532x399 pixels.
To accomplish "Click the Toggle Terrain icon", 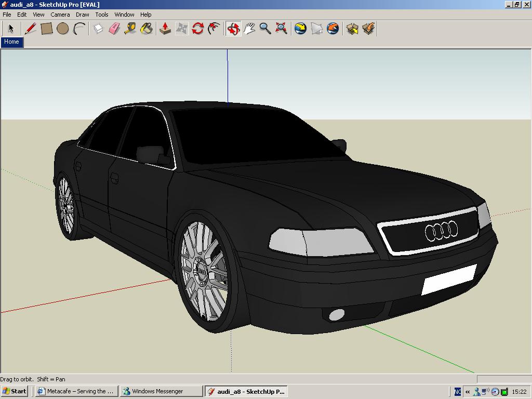I will [316, 29].
